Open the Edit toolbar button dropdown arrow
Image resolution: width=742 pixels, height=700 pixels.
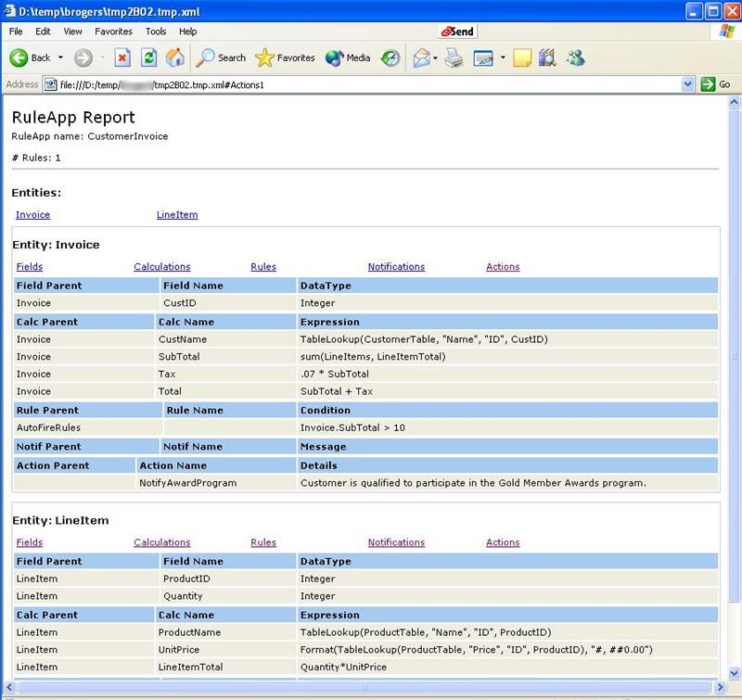(x=503, y=57)
